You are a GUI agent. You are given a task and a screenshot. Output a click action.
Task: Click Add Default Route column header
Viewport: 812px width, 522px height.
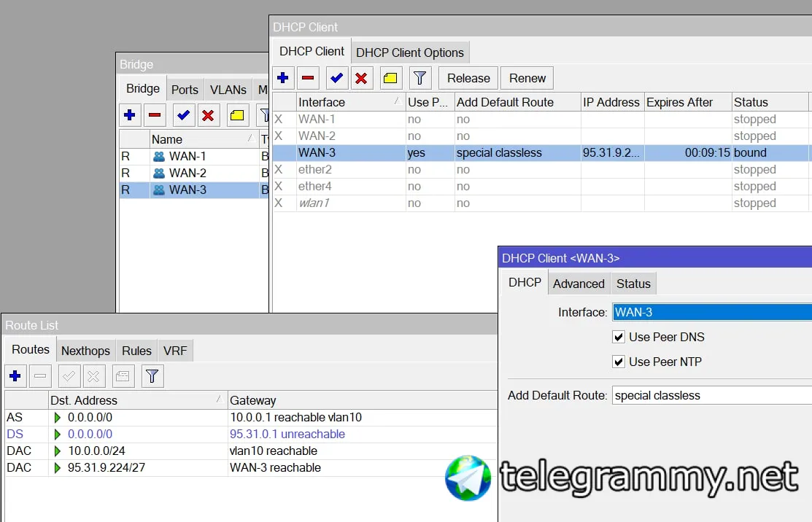[517, 103]
